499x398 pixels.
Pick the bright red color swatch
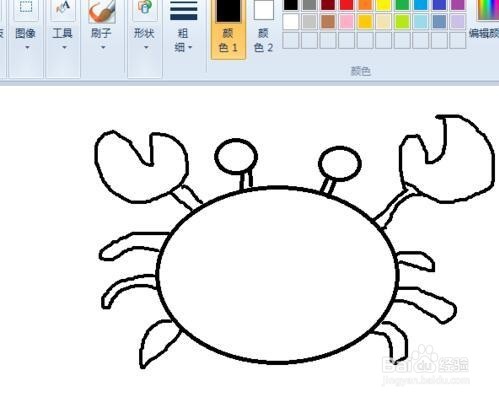coord(347,4)
